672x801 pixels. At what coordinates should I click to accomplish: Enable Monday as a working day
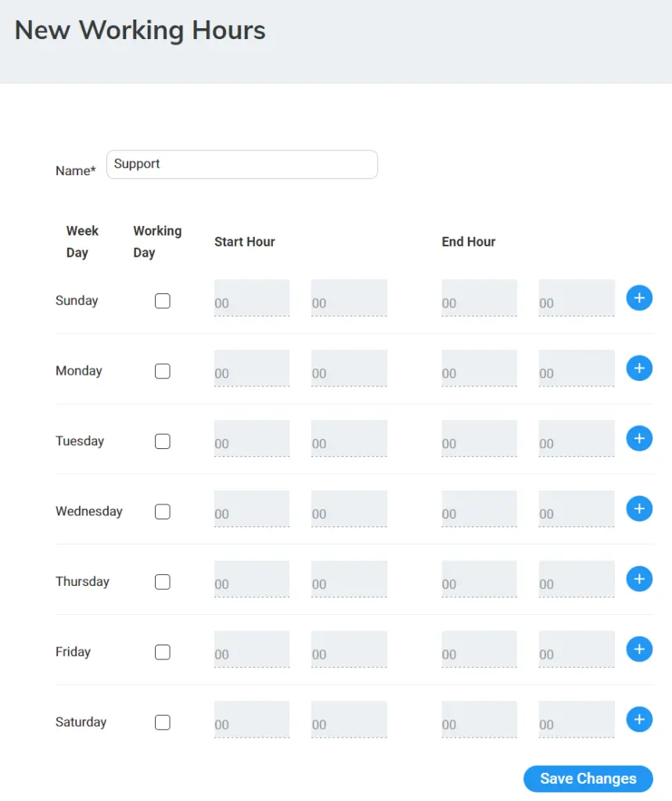[163, 371]
